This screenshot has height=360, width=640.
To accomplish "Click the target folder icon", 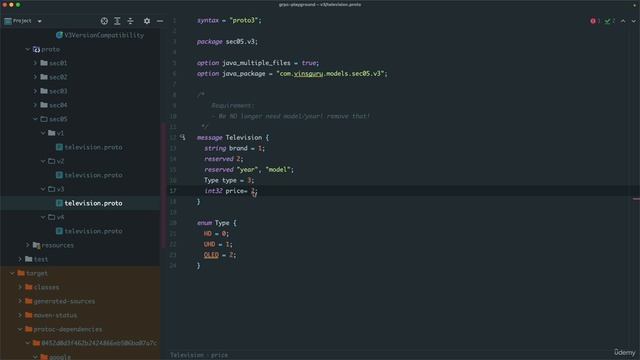I will click(21, 273).
